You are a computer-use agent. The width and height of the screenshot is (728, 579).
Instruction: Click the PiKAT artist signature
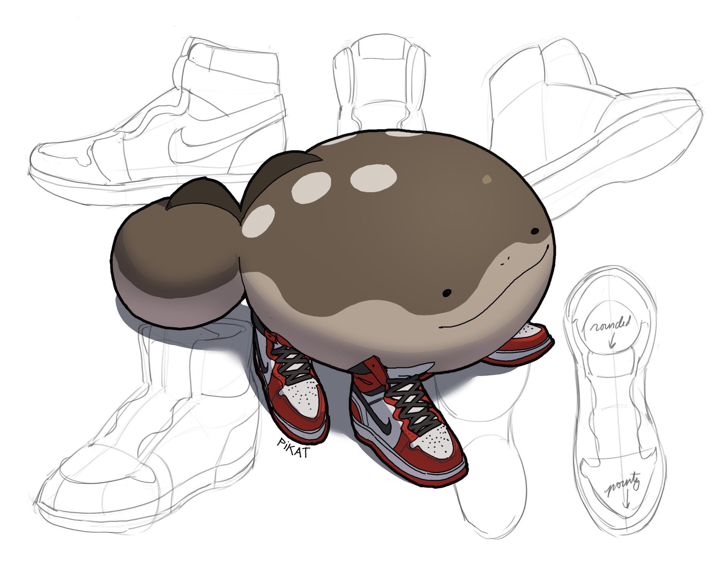tap(293, 448)
